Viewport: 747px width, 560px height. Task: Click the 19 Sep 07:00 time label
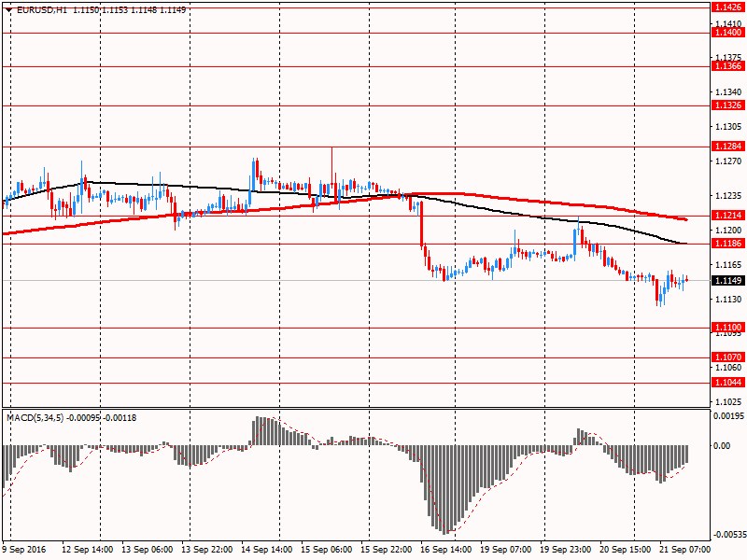506,550
